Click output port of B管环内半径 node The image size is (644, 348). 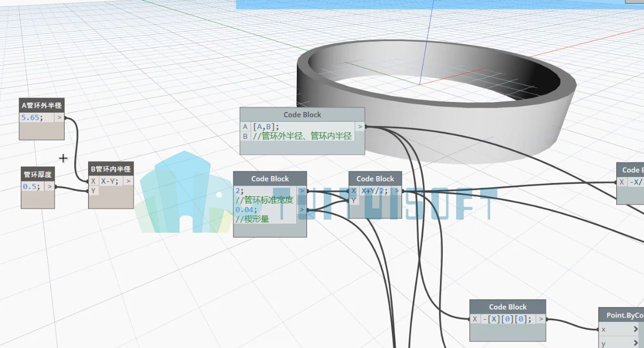[x=128, y=181]
